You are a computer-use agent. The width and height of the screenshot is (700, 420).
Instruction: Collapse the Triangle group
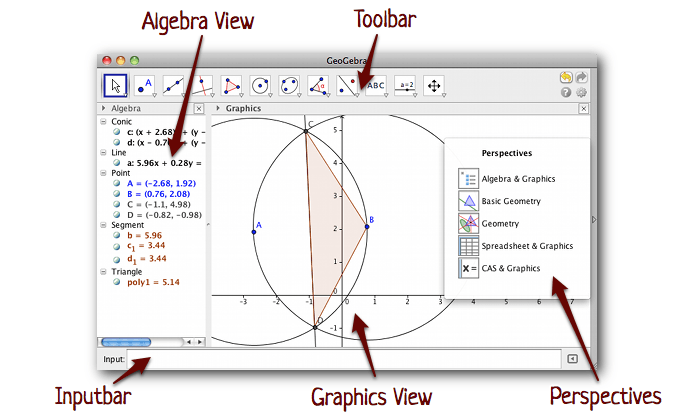point(103,271)
